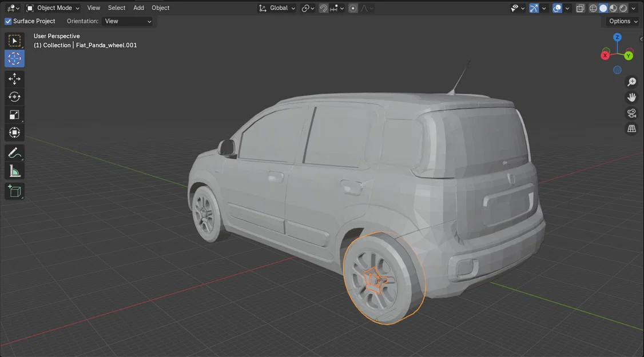Screen dimensions: 644x357
Task: Select the Scale tool
Action: tap(14, 114)
